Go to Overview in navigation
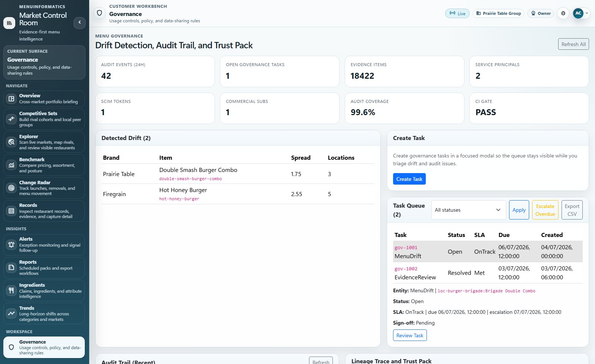595x364 pixels. [44, 99]
